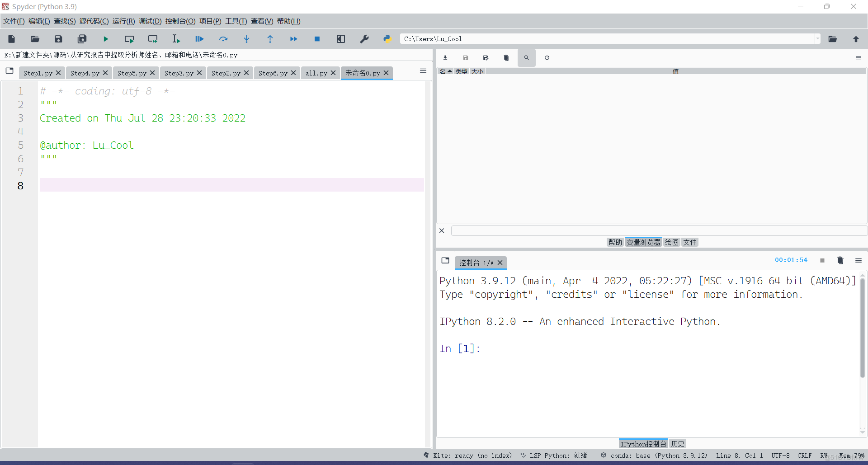Open Preferences wrench icon
This screenshot has width=868, height=465.
(364, 39)
